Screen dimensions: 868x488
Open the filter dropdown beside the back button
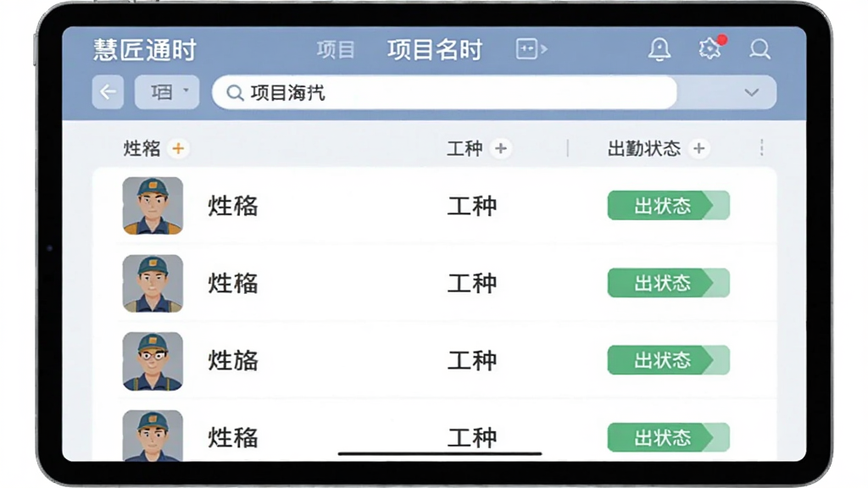coord(167,91)
